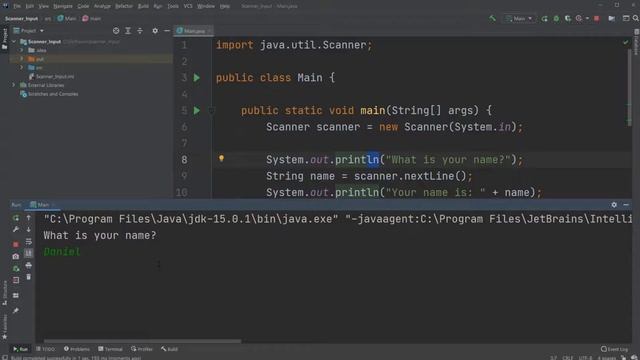Screen dimensions: 640x360
Task: Click the Debug bug icon in top toolbar
Action: click(556, 18)
